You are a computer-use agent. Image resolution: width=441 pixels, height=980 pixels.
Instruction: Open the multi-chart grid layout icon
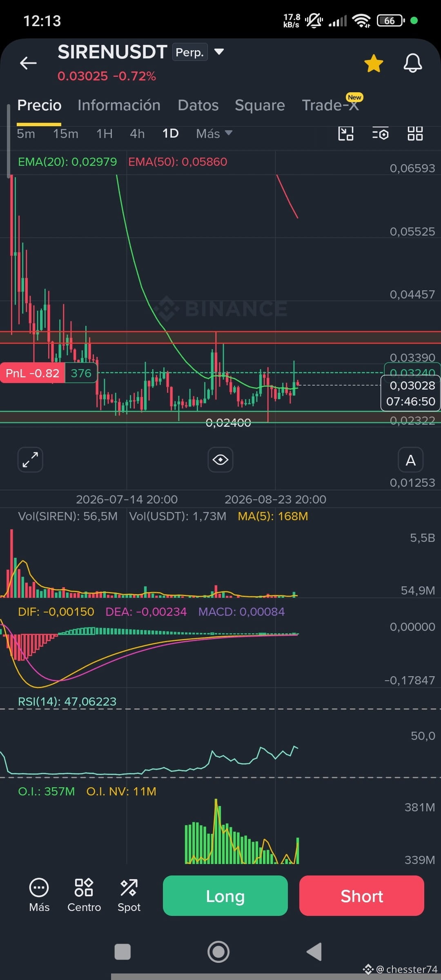click(415, 134)
